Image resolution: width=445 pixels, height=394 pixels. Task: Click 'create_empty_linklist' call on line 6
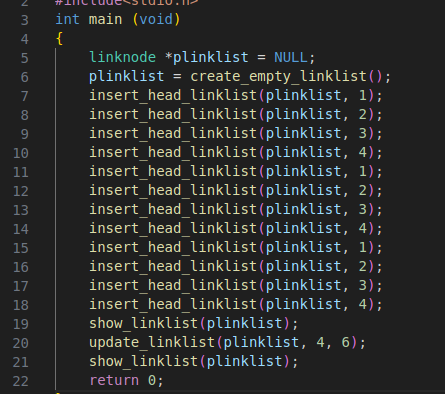click(279, 77)
